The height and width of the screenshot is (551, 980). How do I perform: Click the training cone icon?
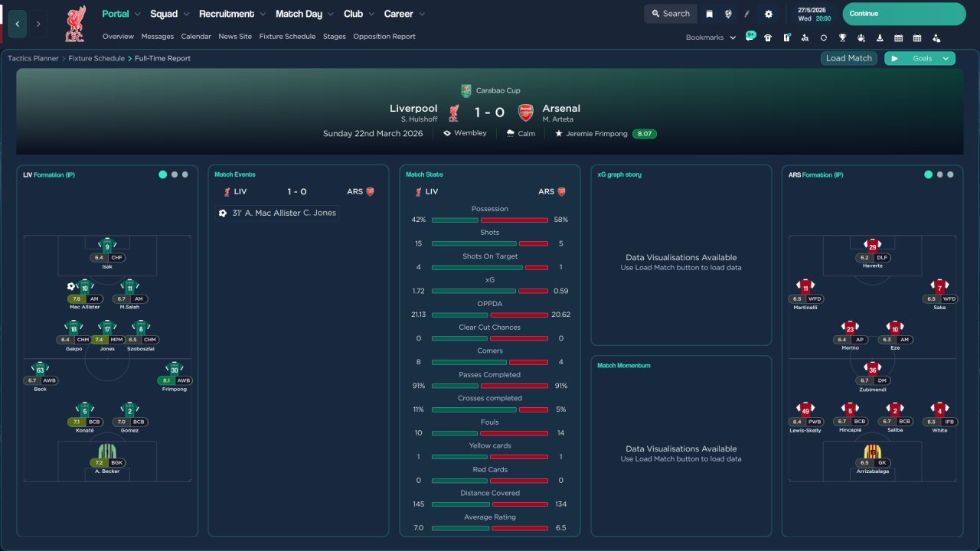coord(880,37)
